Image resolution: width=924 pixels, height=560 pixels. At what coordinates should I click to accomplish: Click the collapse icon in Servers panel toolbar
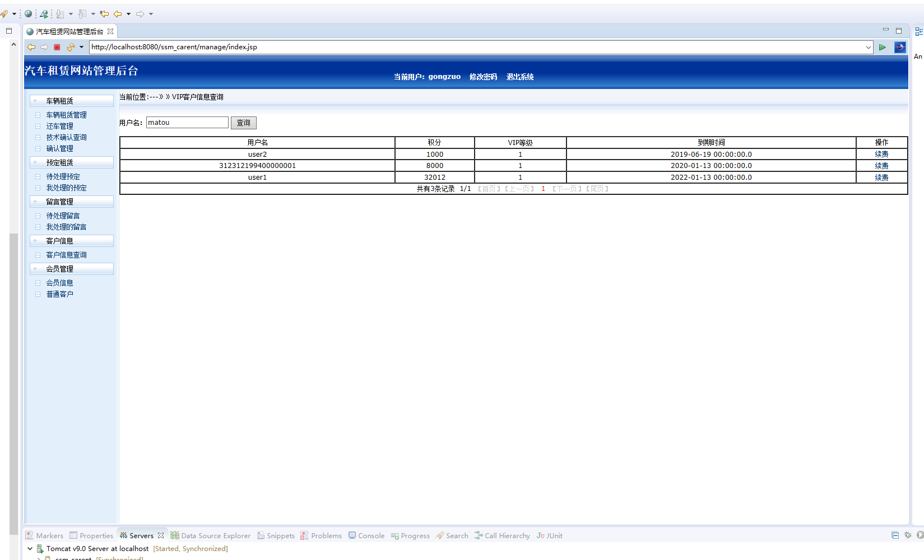click(x=895, y=535)
